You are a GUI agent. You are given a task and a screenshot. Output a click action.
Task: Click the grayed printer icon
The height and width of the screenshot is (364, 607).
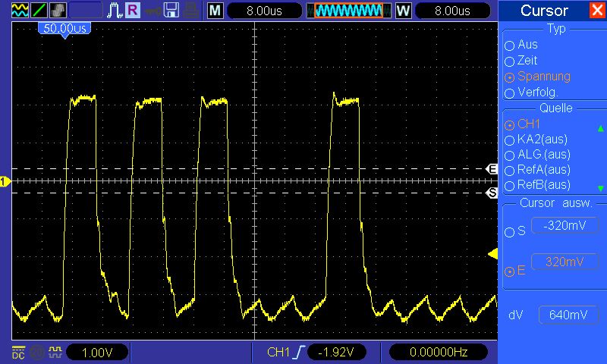pyautogui.click(x=191, y=11)
